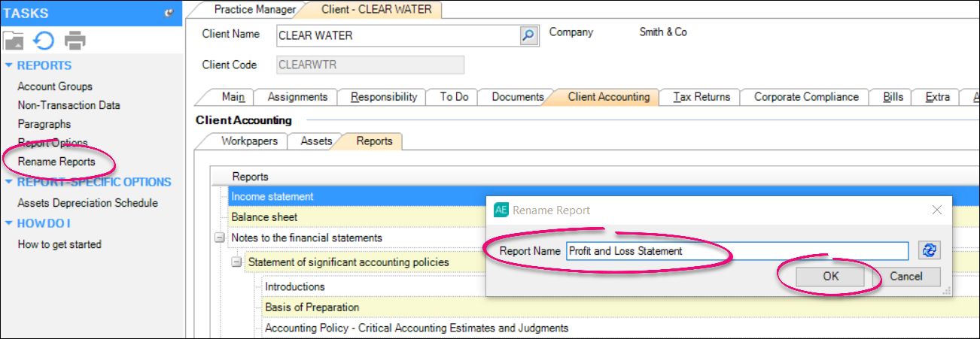
Task: Open the Tax Returns tab
Action: coord(701,97)
